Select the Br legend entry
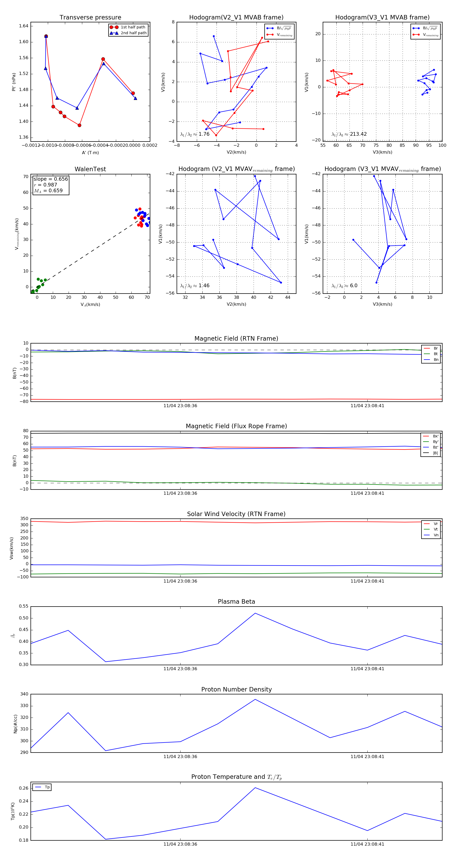Screen dimensions: 473x868 (x=431, y=349)
